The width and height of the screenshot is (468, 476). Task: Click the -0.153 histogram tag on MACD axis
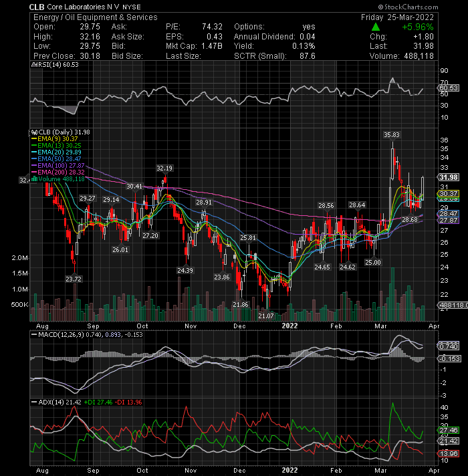click(x=449, y=359)
